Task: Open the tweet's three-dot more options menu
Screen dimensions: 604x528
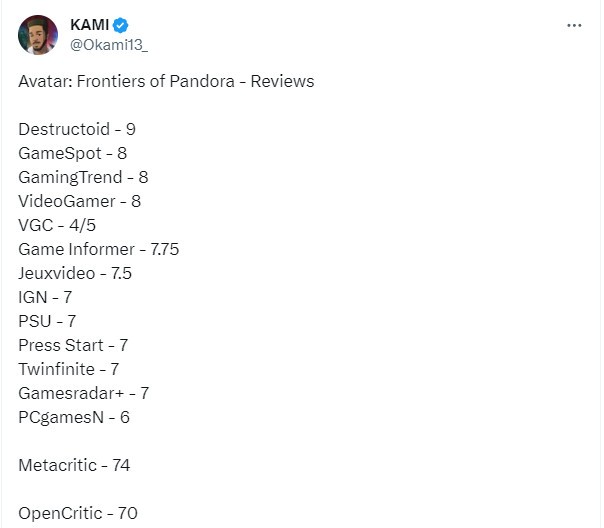Action: pyautogui.click(x=574, y=26)
